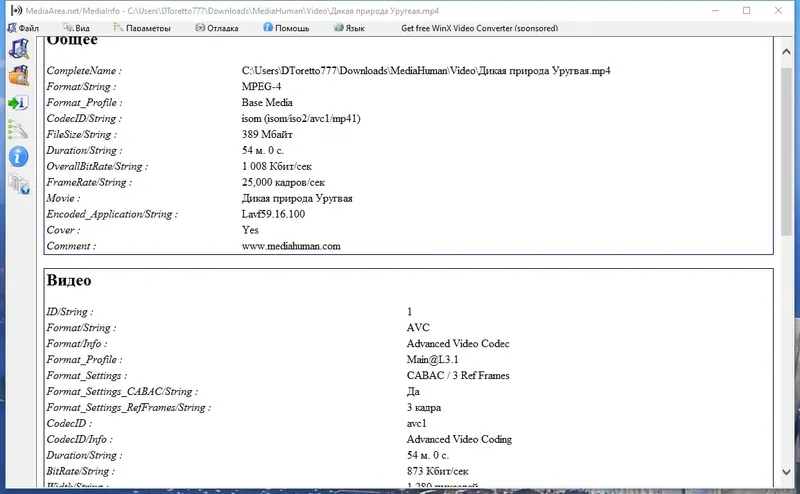Click the MediaInfo title bar app icon

pyautogui.click(x=16, y=10)
